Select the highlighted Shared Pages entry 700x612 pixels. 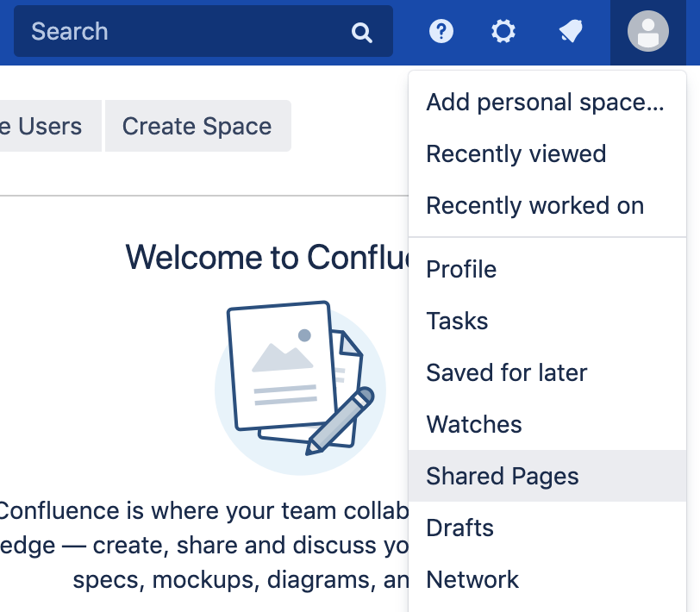point(547,476)
